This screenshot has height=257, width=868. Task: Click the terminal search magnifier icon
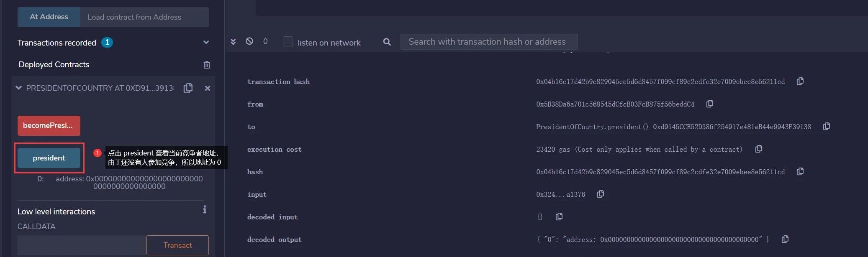tap(387, 42)
